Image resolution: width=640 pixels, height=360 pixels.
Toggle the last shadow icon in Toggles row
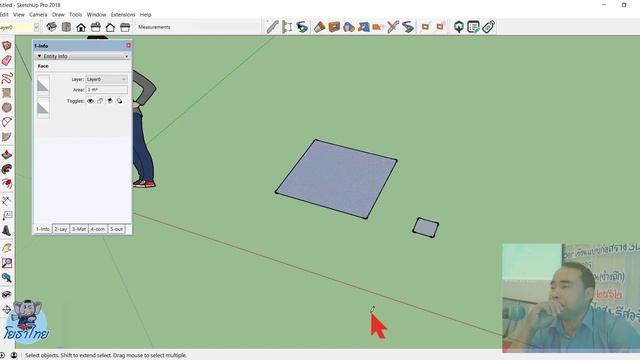coord(119,101)
